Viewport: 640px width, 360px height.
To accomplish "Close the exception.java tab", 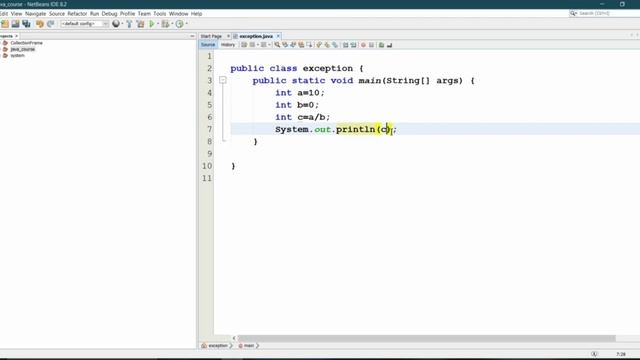I will (278, 36).
